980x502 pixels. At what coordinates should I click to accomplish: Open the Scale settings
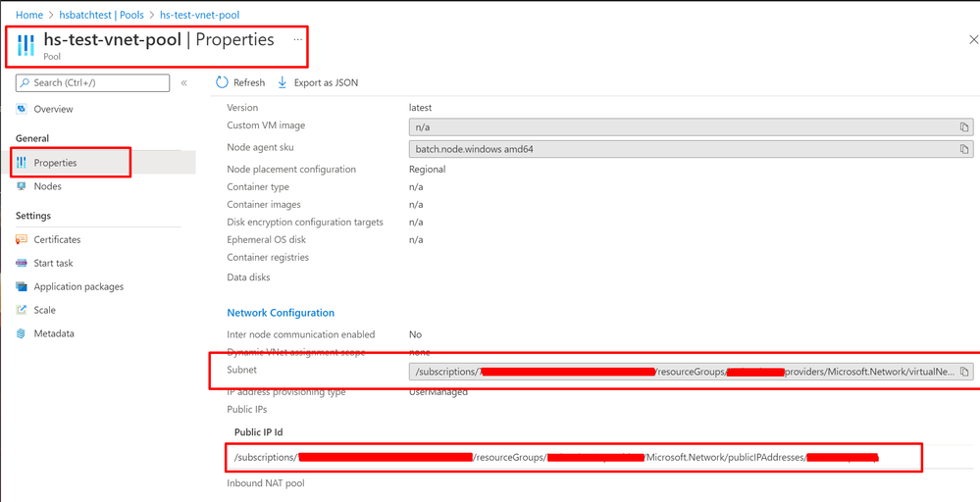point(44,310)
